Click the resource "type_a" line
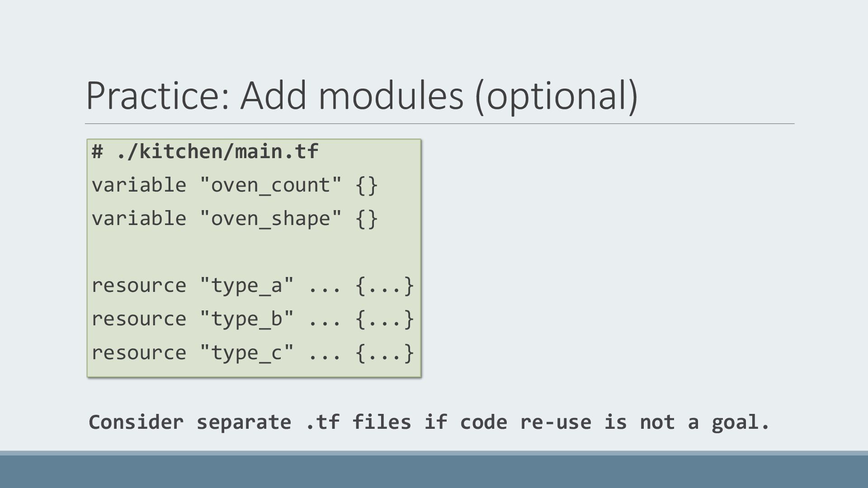Screen dimensions: 868x488 coord(253,285)
